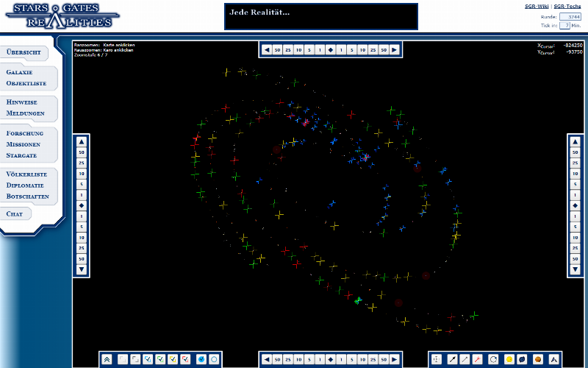Toggle the green checkmark filter box
This screenshot has width=588, height=368.
[x=161, y=359]
